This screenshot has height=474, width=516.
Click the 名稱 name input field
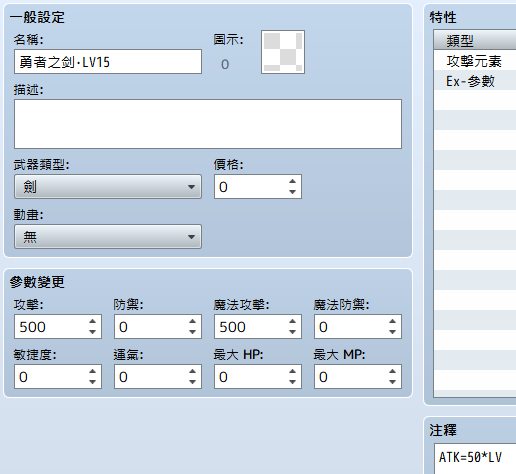pos(108,62)
